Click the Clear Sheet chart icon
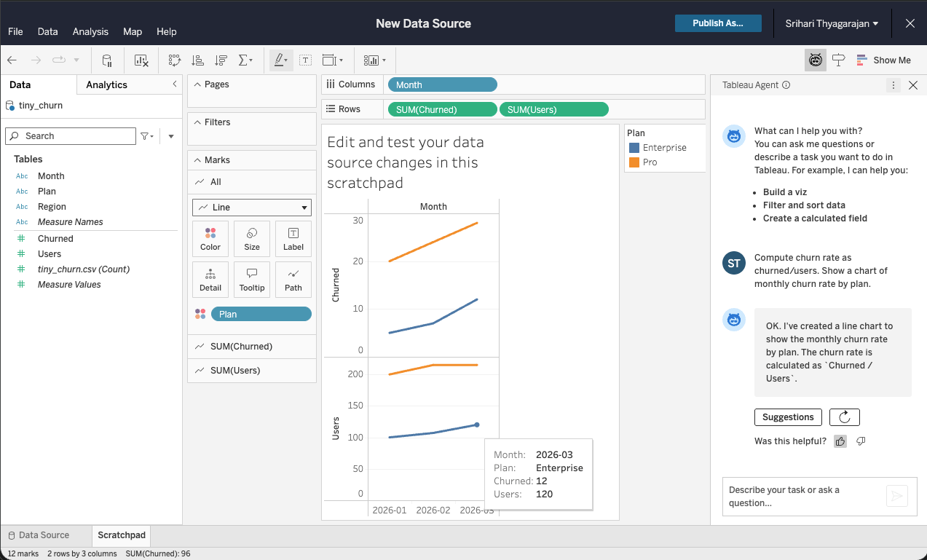The height and width of the screenshot is (560, 927). pos(142,60)
